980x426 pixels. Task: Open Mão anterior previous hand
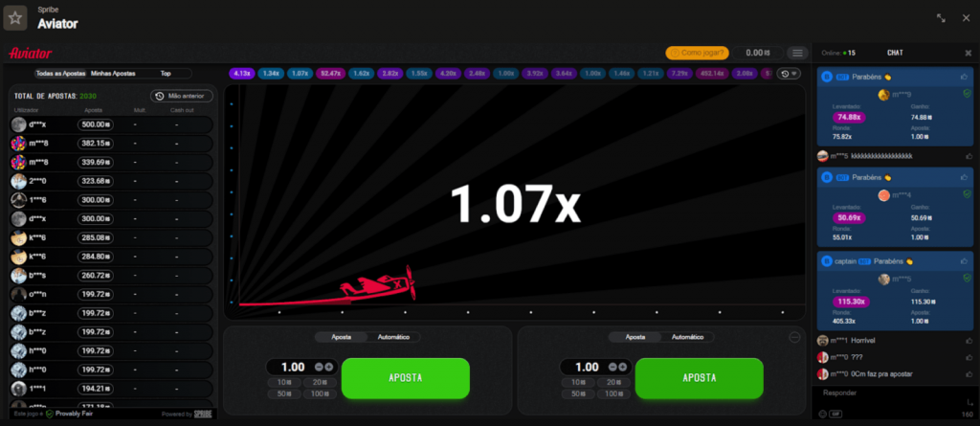click(182, 96)
